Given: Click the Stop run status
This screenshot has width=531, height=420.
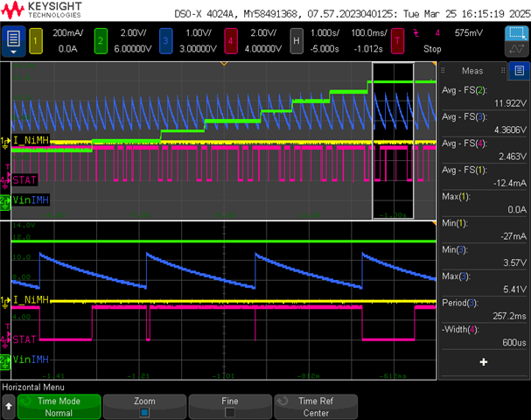Looking at the screenshot, I should coord(432,49).
